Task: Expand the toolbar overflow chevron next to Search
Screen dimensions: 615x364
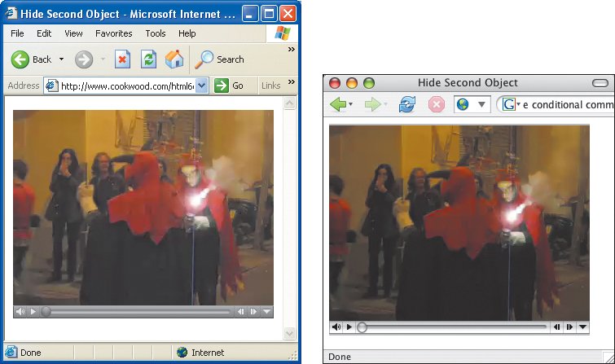Action: pos(291,49)
